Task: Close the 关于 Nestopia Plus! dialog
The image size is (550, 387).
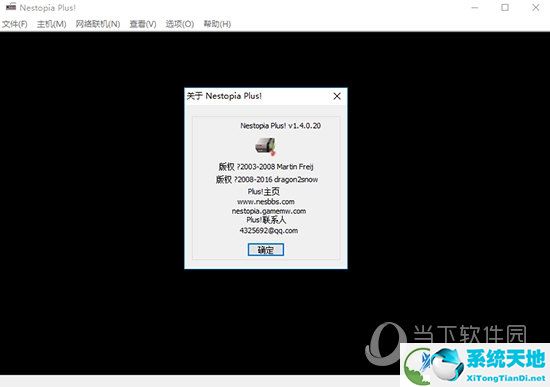Action: 337,96
